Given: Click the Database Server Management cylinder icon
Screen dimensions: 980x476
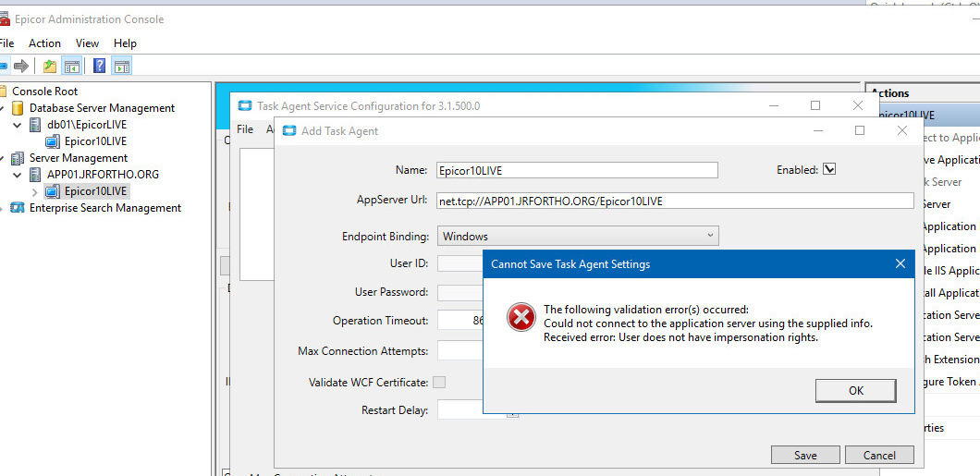Looking at the screenshot, I should [18, 108].
